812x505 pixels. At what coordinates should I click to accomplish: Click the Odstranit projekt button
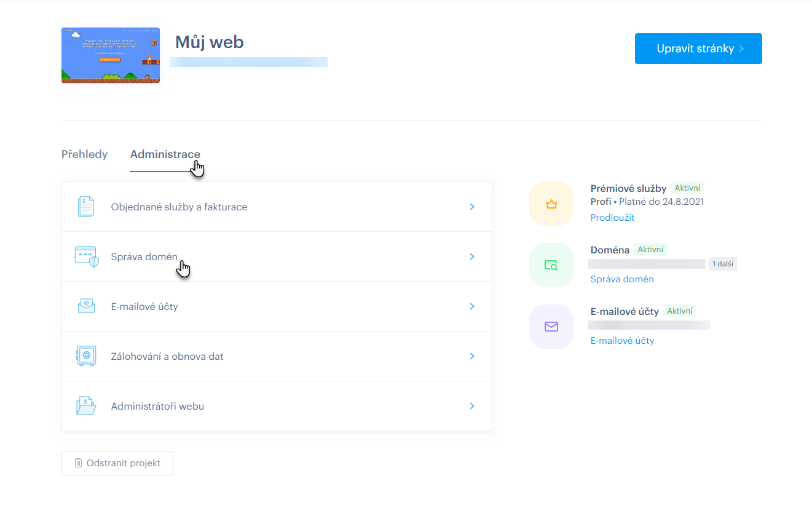click(117, 463)
